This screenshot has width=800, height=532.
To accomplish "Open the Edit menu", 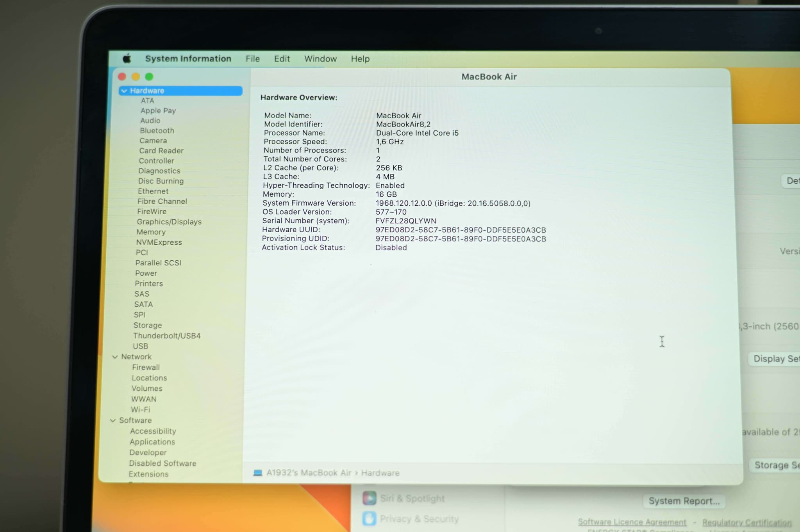I will pyautogui.click(x=282, y=59).
